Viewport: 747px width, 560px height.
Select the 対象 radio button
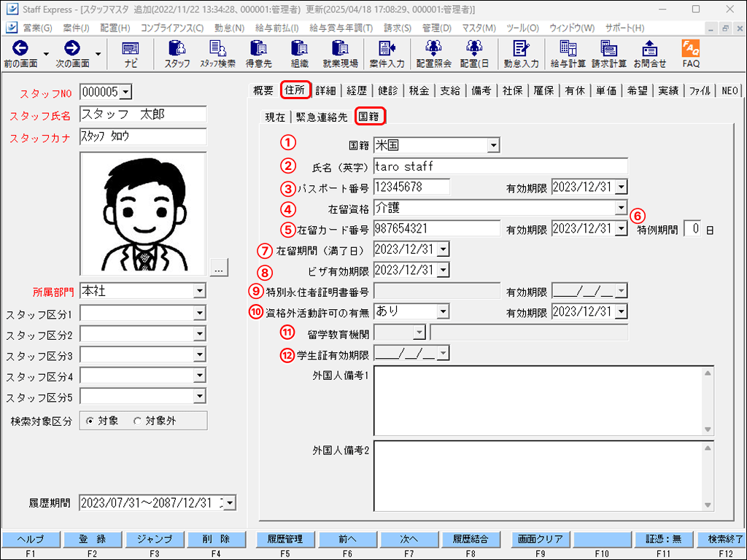pos(90,421)
